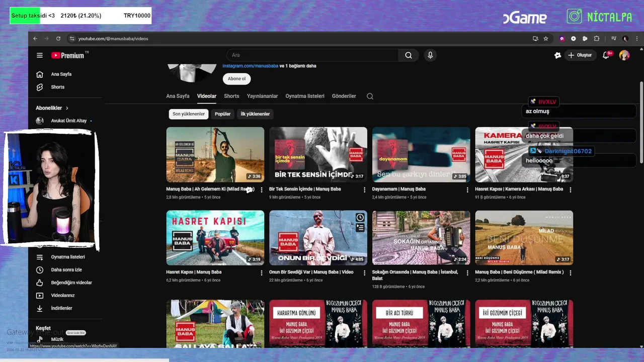
Task: Play the Ah Gelemem Ki Milad Remix thumbnail
Action: tap(215, 154)
